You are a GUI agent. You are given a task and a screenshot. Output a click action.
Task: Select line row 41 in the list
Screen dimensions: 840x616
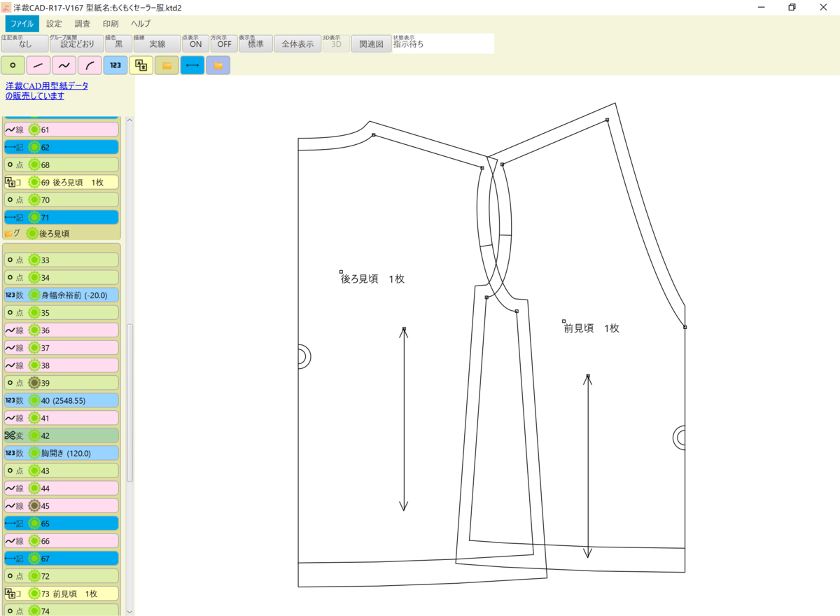point(62,418)
